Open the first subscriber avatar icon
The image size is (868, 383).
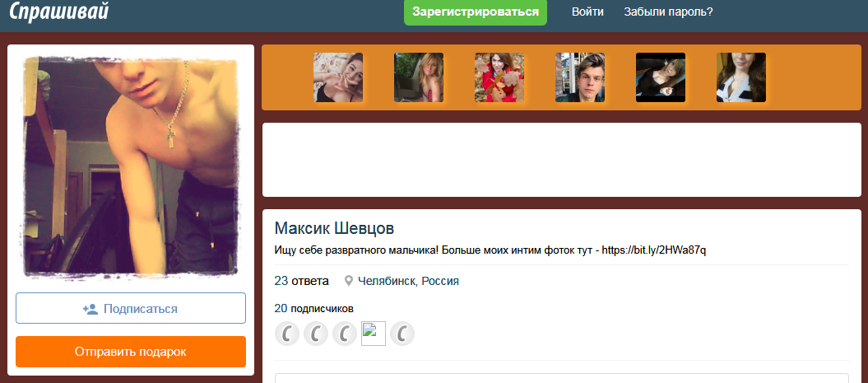(x=287, y=334)
